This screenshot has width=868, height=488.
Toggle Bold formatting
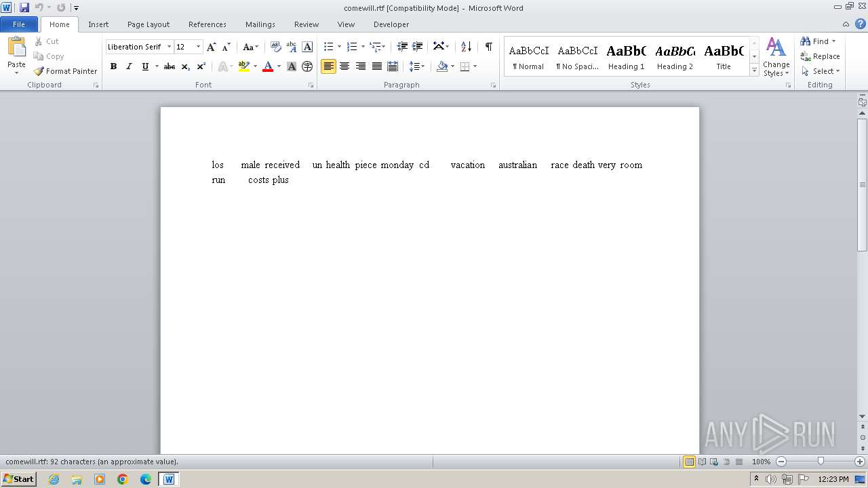pyautogui.click(x=113, y=66)
